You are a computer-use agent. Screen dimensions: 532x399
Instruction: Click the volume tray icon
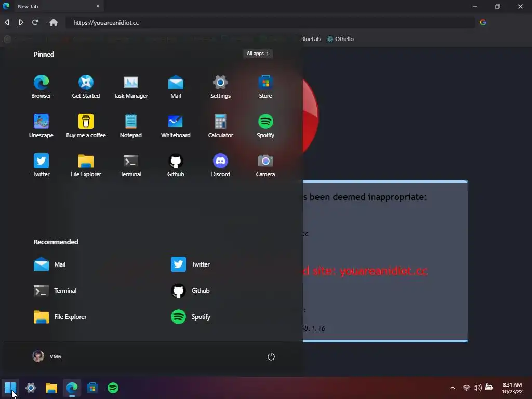477,388
